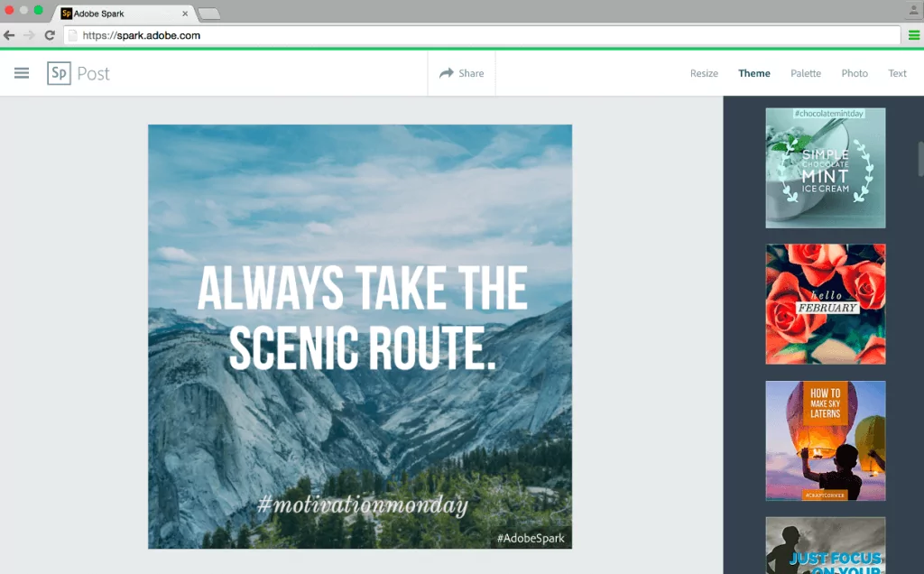The width and height of the screenshot is (924, 574).
Task: Open the green Chrome menu icon
Action: (x=914, y=35)
